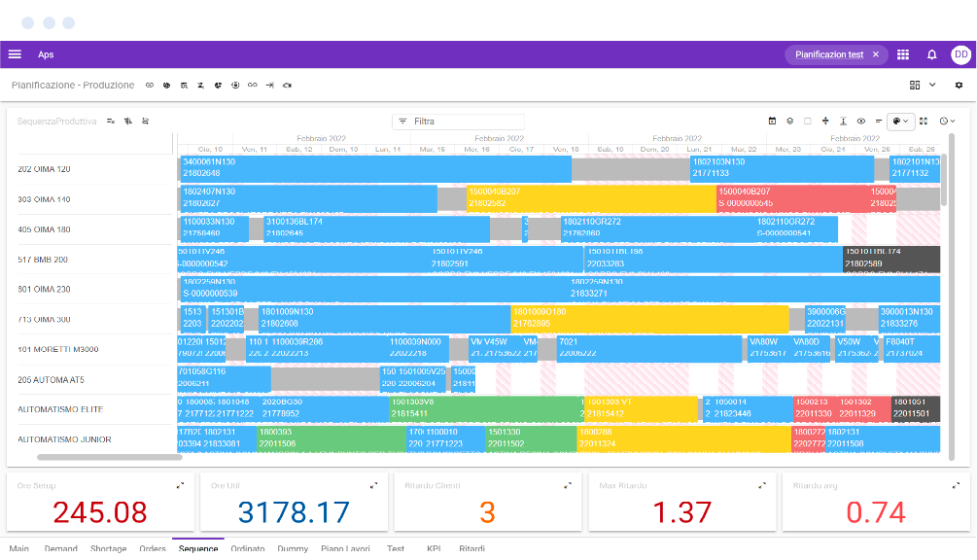Open the settings gear on the page toolbar
This screenshot has width=977, height=560.
click(x=959, y=86)
